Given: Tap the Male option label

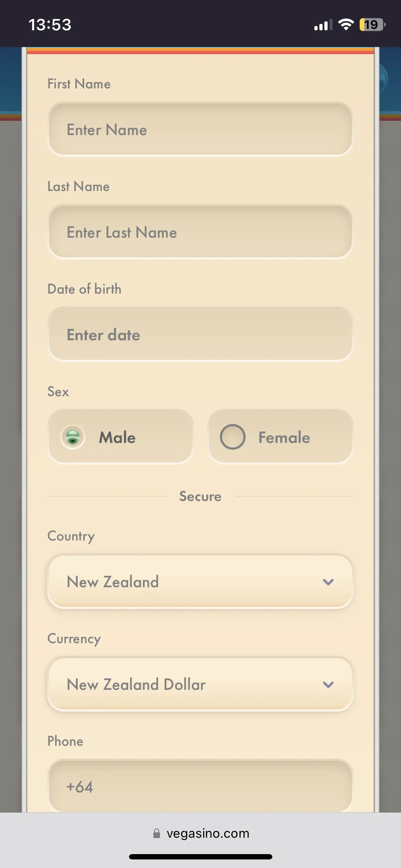Looking at the screenshot, I should (x=117, y=438).
